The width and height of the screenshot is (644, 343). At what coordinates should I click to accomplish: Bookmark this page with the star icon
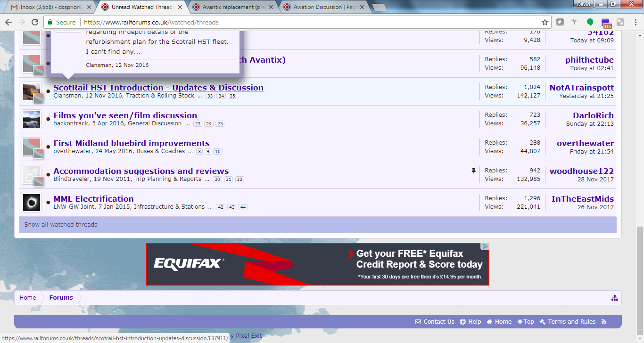(x=545, y=22)
